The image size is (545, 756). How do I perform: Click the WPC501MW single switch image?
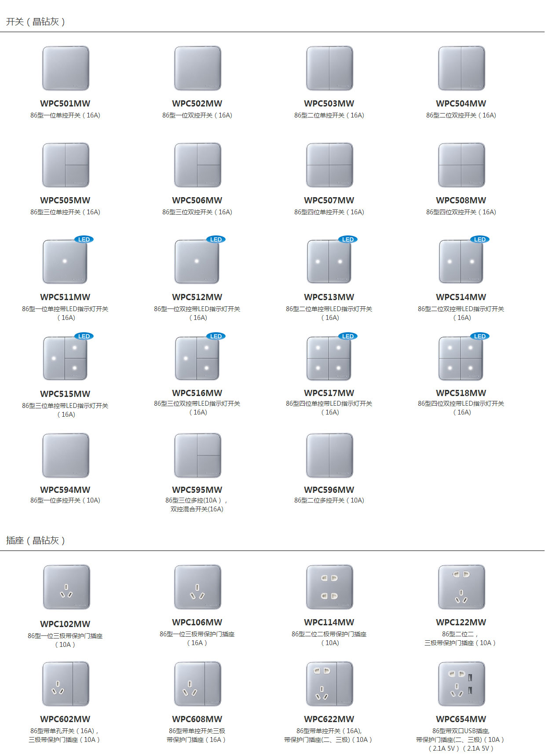(x=66, y=68)
